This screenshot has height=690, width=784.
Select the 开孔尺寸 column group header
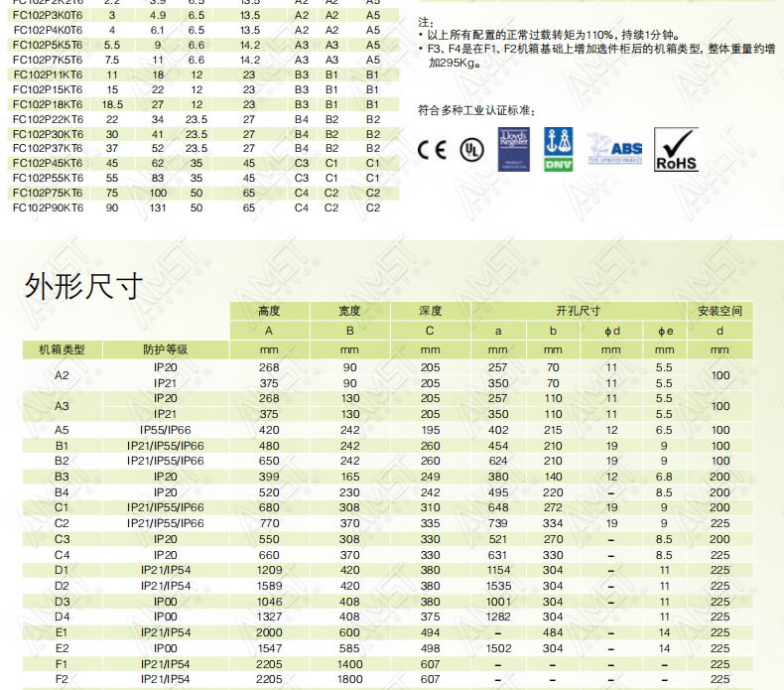coord(578,311)
